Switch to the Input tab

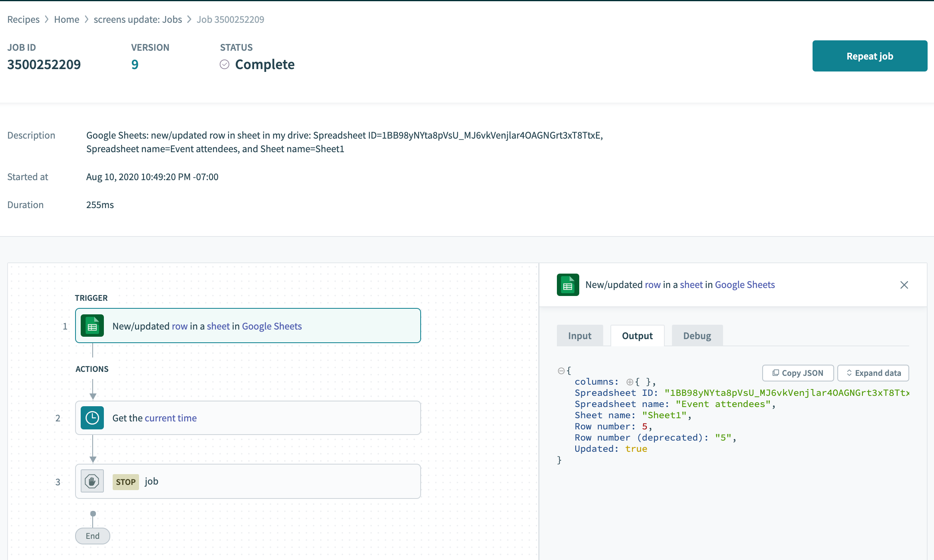(x=579, y=336)
